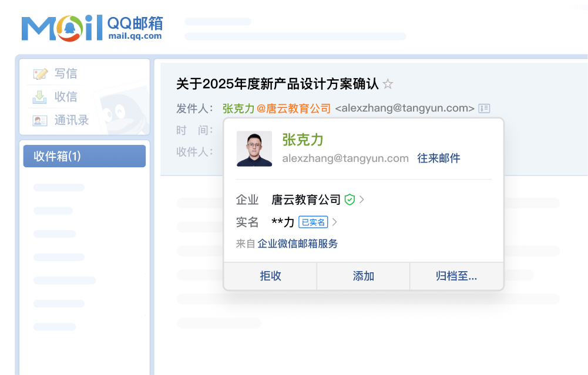Click the green verified shield icon
588x375 pixels.
pyautogui.click(x=350, y=200)
